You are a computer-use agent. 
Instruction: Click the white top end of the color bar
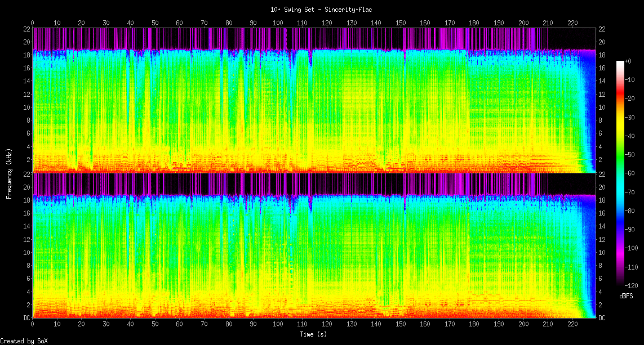pyautogui.click(x=620, y=62)
